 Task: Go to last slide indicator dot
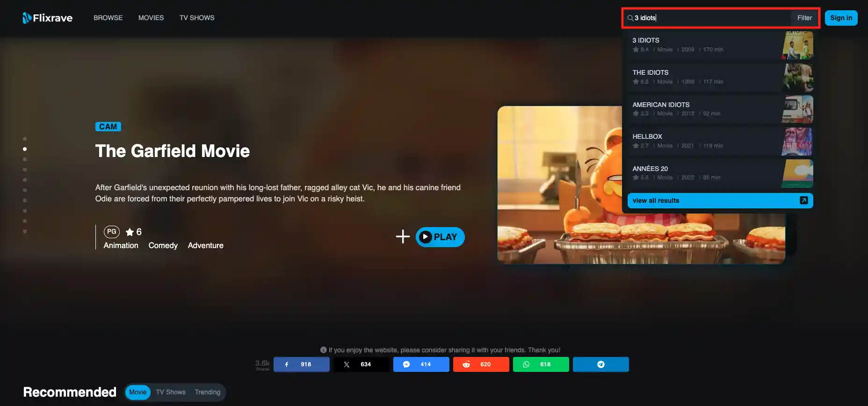(25, 231)
